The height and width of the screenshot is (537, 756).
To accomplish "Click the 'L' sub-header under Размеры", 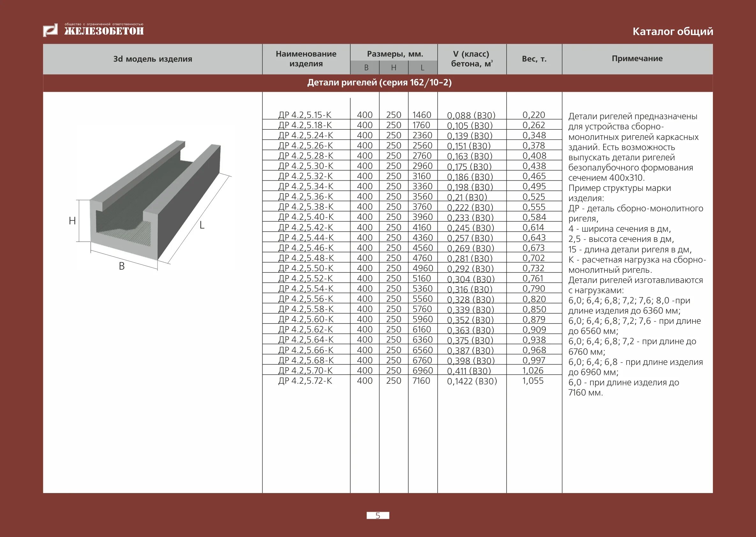I will point(422,68).
